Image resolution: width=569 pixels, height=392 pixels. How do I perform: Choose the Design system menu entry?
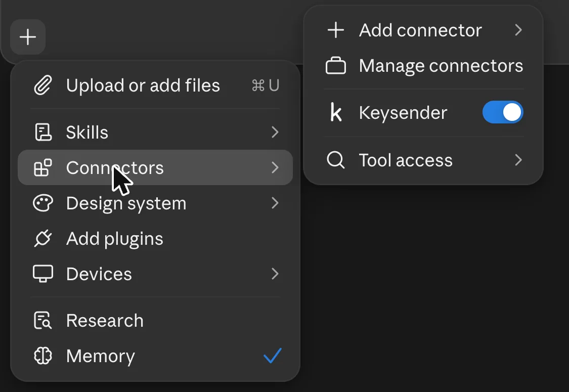[x=155, y=203]
